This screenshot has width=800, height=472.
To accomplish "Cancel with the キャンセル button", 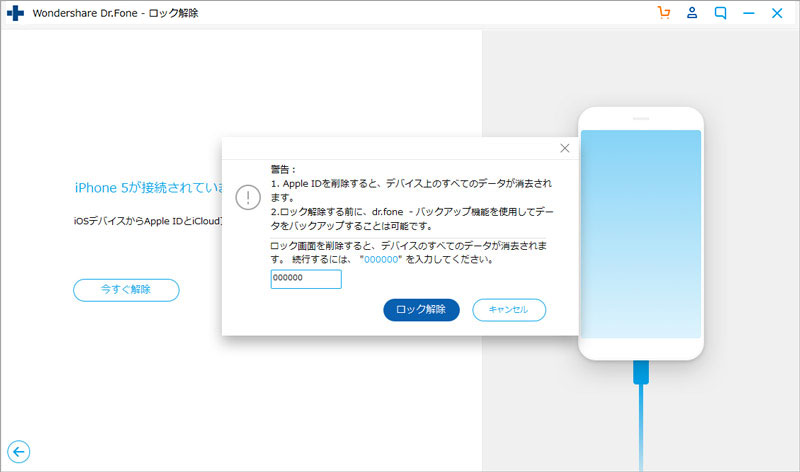I will (x=509, y=310).
